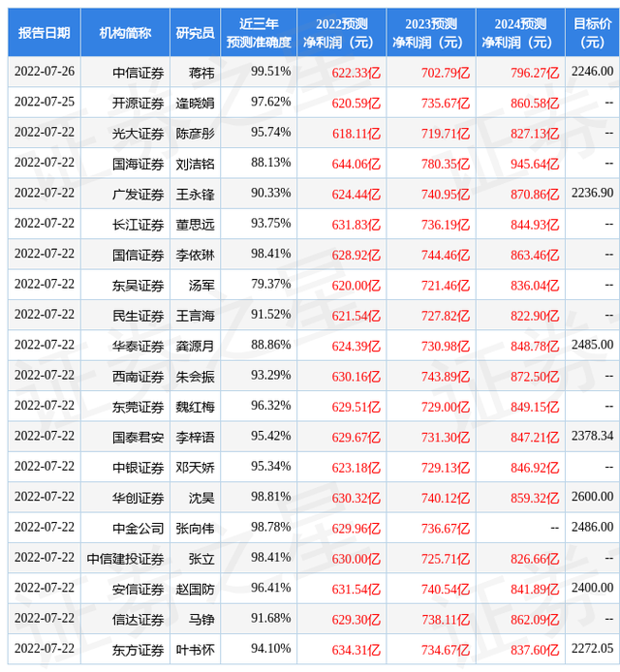The image size is (620, 672).
Task: Click the 2023预测净利润 column header
Action: coord(431,33)
